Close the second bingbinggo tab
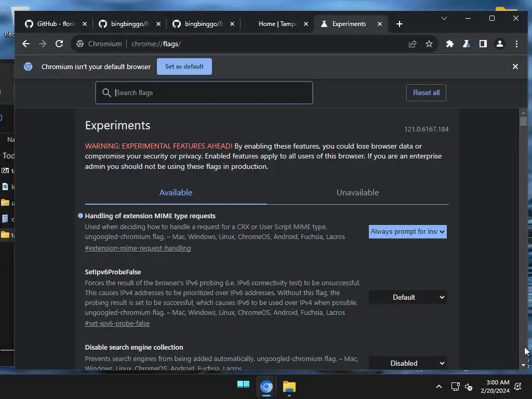The height and width of the screenshot is (399, 532). (232, 24)
